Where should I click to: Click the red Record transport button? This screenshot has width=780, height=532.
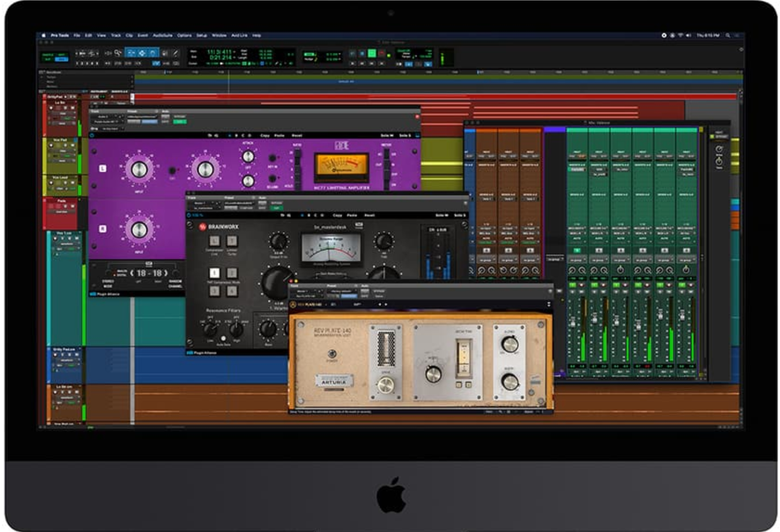[382, 53]
